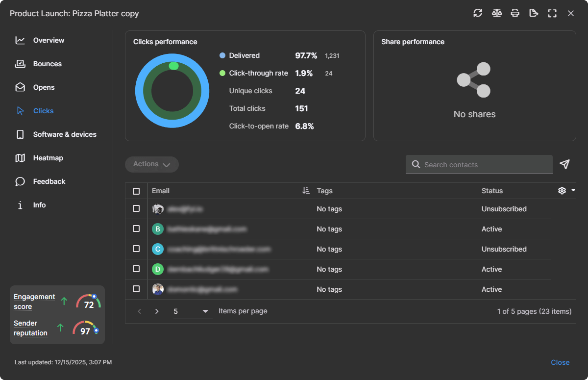The height and width of the screenshot is (380, 588).
Task: Open the Software & devices section
Action: point(64,134)
